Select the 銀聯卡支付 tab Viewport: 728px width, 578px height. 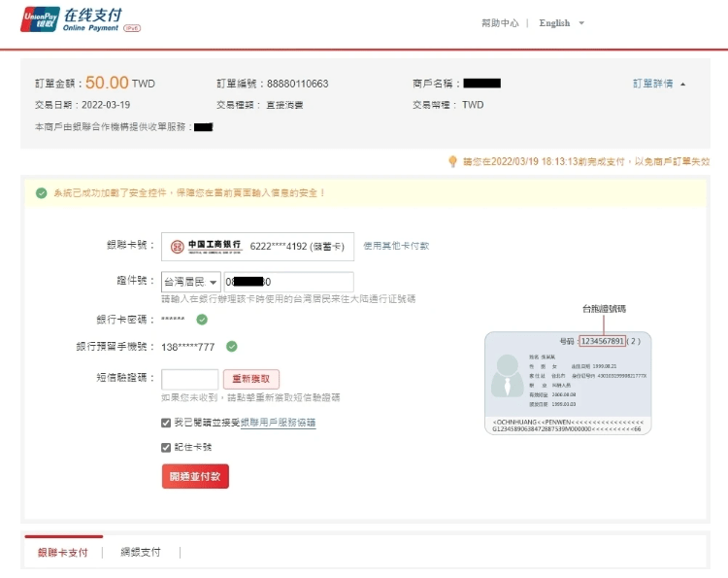[63, 552]
